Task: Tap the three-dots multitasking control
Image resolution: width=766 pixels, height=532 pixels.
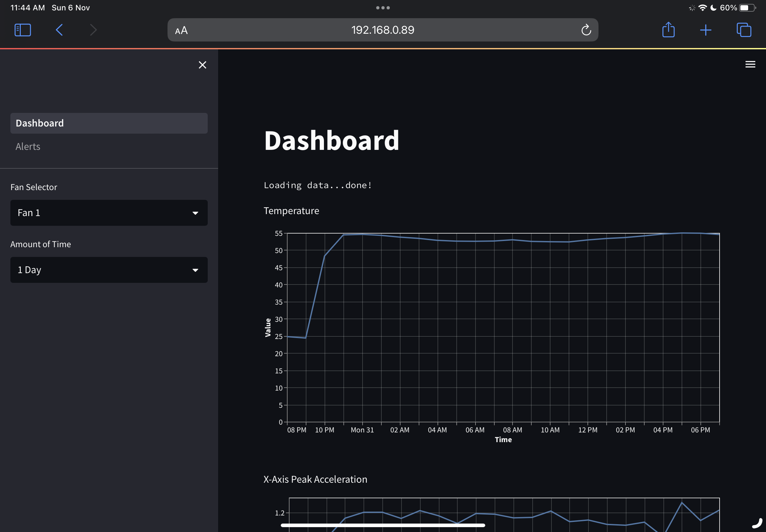Action: point(383,8)
